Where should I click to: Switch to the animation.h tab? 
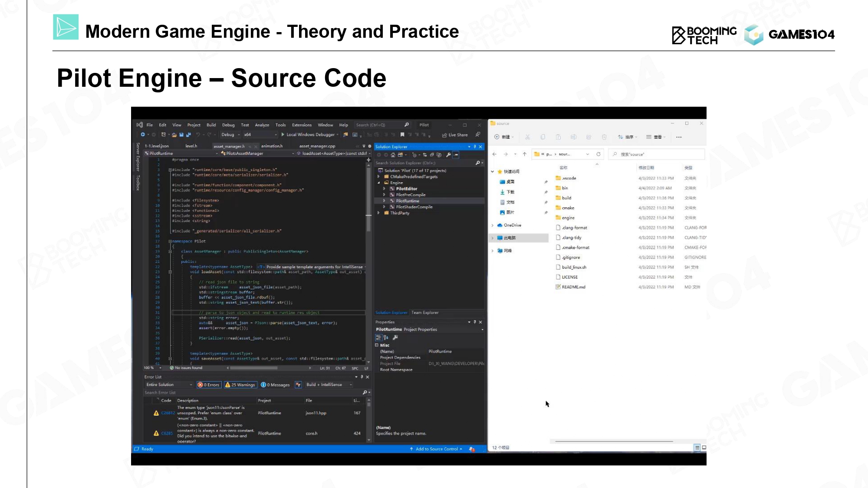[x=272, y=146]
